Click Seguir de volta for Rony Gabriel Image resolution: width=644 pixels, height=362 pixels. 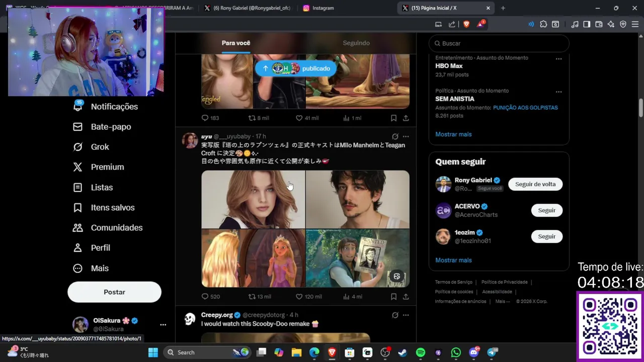[x=535, y=184]
